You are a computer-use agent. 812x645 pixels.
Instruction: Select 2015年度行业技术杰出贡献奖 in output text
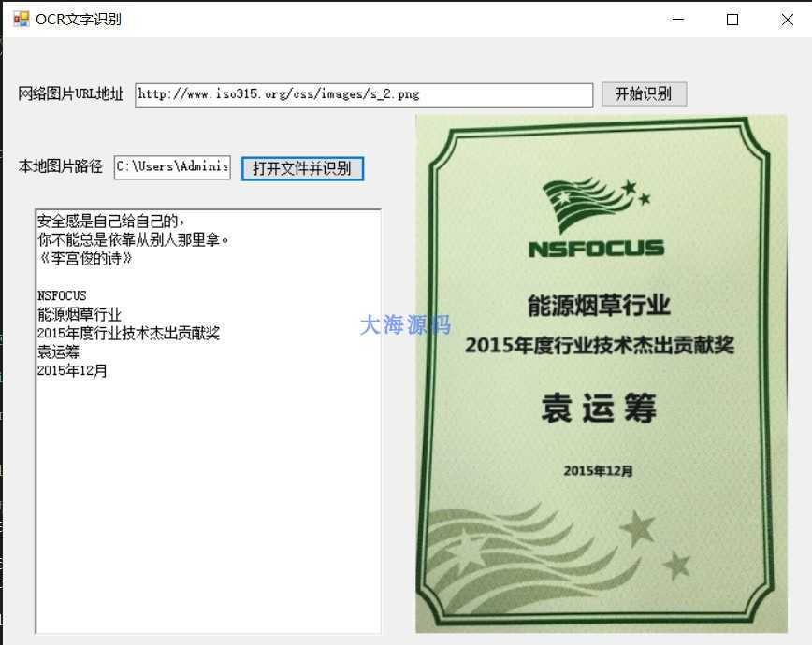tap(128, 333)
